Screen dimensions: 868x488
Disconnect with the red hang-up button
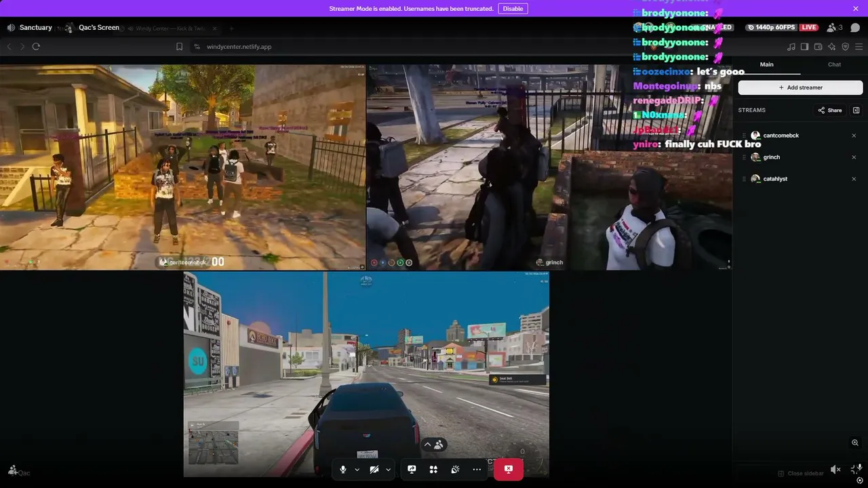[509, 469]
